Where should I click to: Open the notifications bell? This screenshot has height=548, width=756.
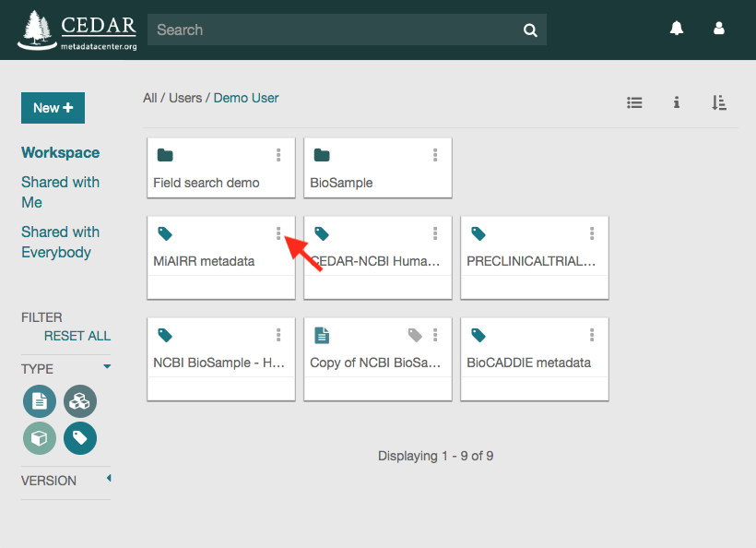coord(677,29)
